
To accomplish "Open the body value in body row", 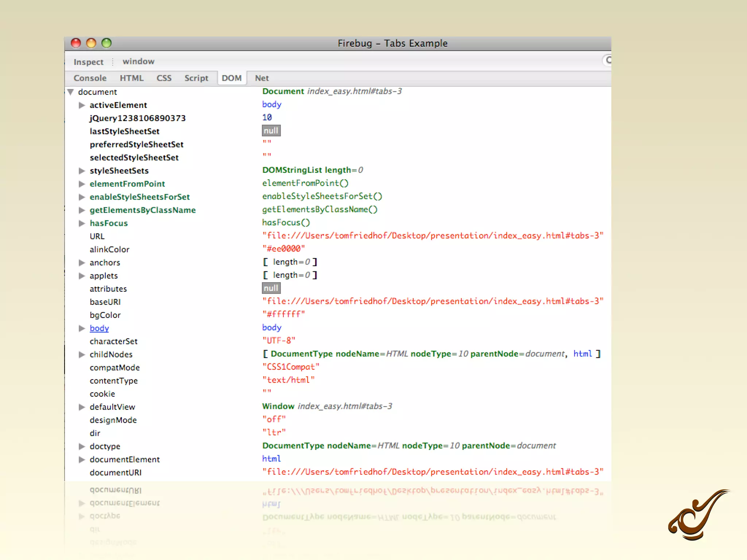I will tap(272, 328).
